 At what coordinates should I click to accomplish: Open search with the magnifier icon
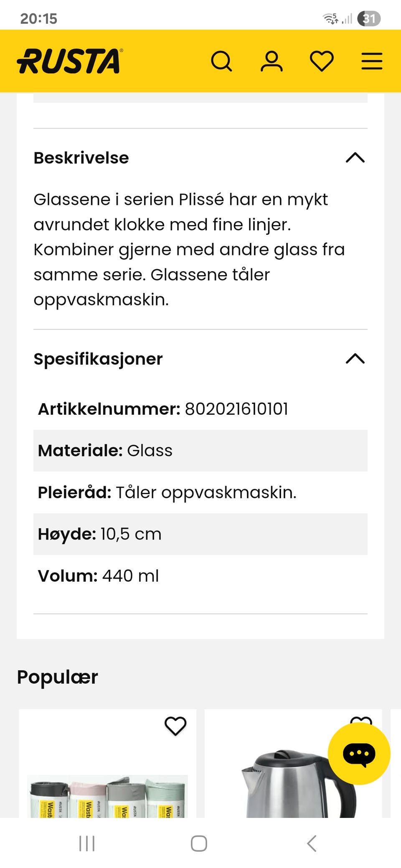coord(221,61)
